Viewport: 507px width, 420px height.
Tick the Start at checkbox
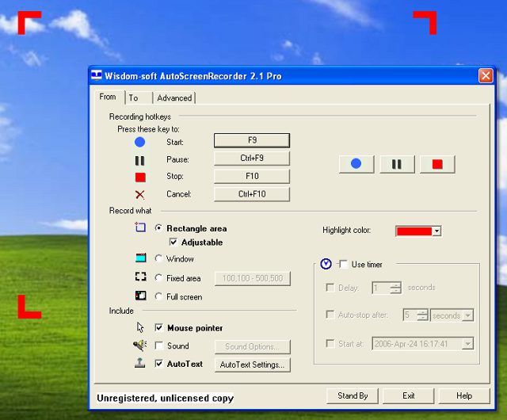(x=330, y=343)
